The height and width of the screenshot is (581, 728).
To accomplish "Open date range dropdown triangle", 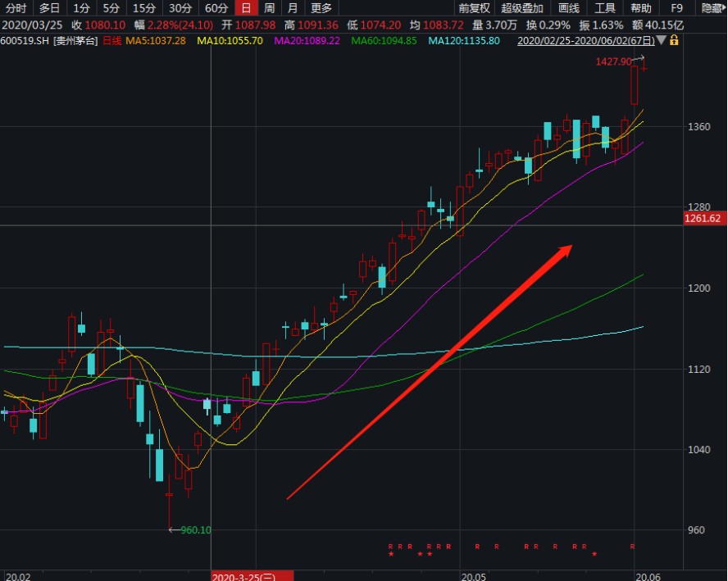I will pos(662,40).
